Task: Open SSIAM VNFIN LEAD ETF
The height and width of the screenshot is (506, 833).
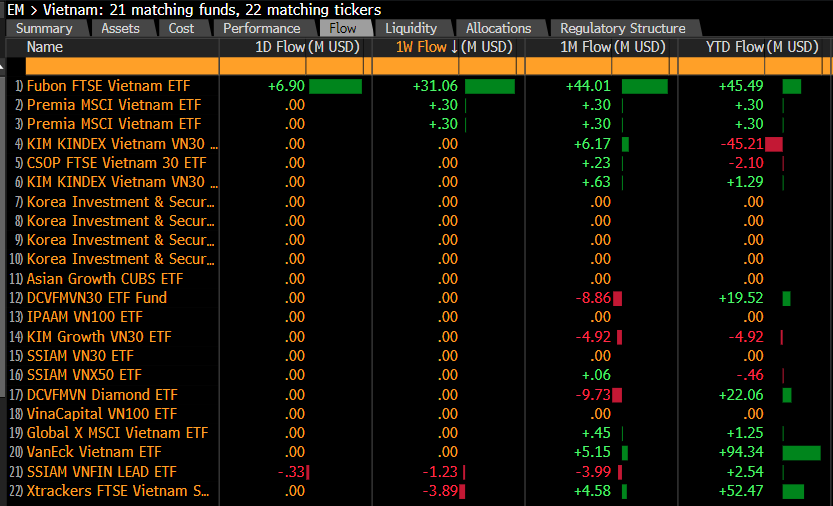Action: [x=101, y=471]
